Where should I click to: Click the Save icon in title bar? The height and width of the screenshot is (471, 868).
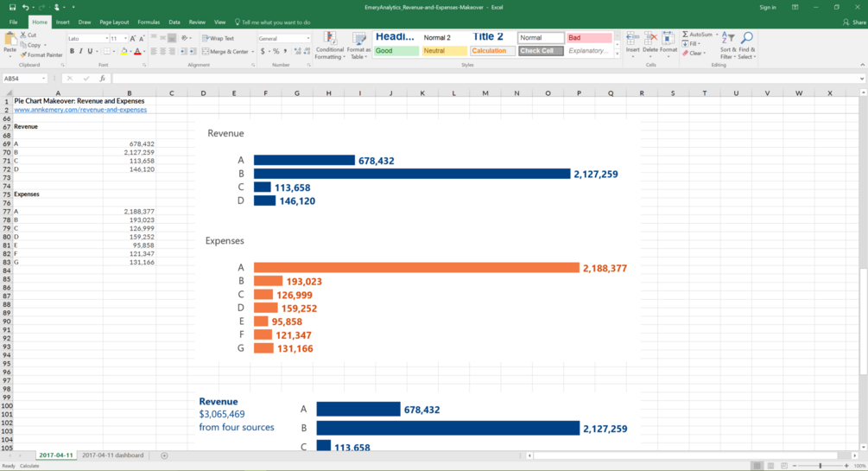coord(12,7)
